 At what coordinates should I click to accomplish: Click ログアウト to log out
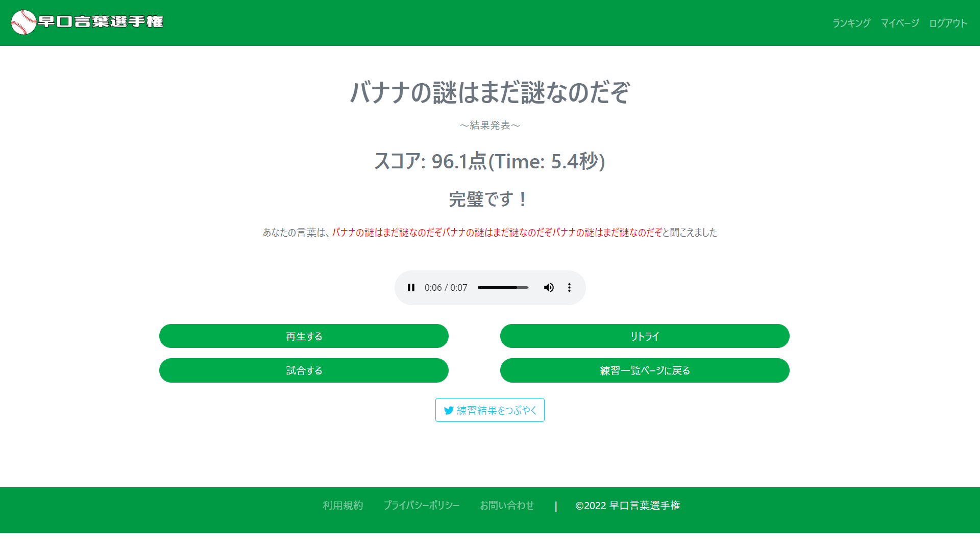point(948,23)
